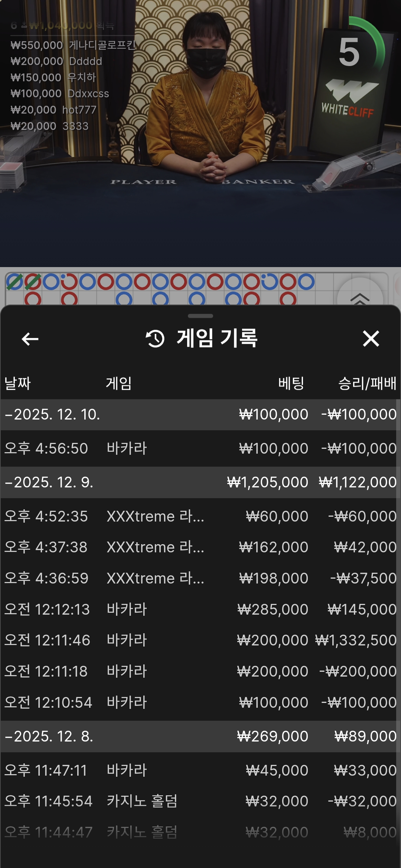The image size is (401, 868).
Task: Tap the first green-slashed blue roadmap circle
Action: 14,282
